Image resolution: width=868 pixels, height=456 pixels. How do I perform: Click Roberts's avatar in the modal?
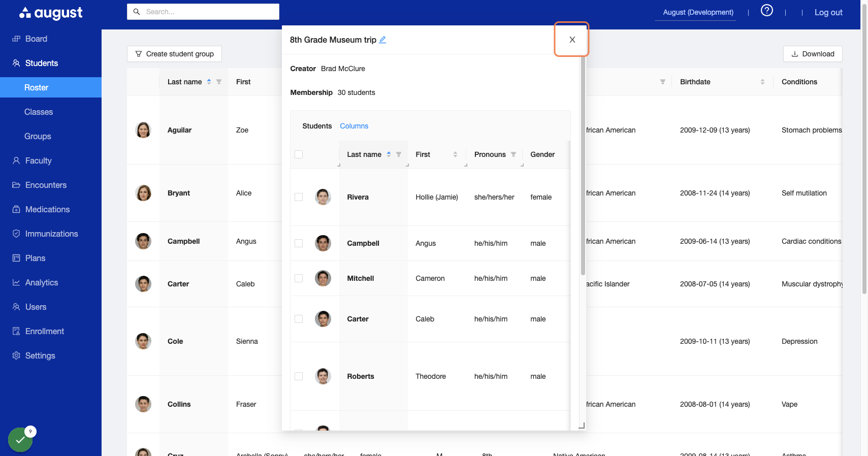pos(323,376)
